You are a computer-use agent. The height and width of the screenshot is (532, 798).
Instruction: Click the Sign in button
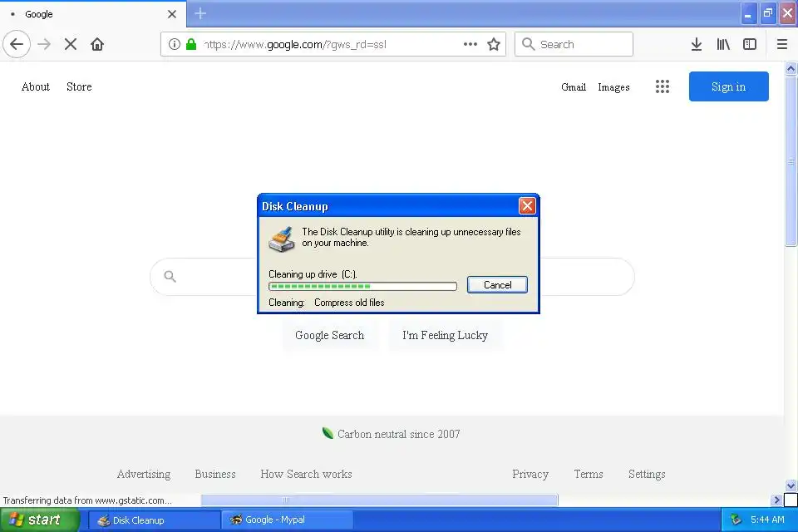point(729,86)
